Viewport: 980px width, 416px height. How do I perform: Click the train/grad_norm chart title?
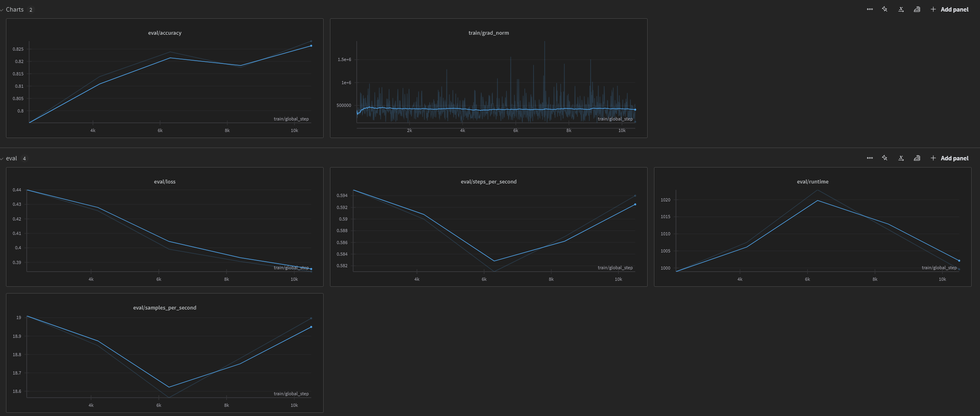coord(488,33)
